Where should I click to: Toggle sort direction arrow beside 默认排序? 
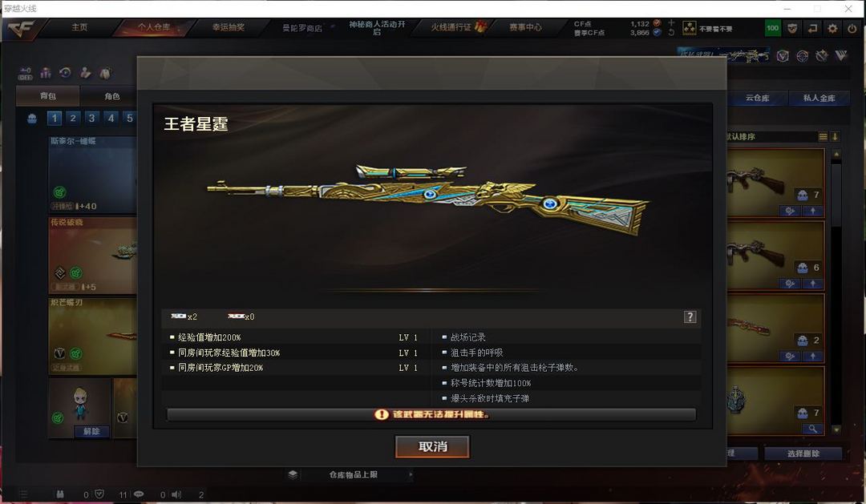coord(835,136)
